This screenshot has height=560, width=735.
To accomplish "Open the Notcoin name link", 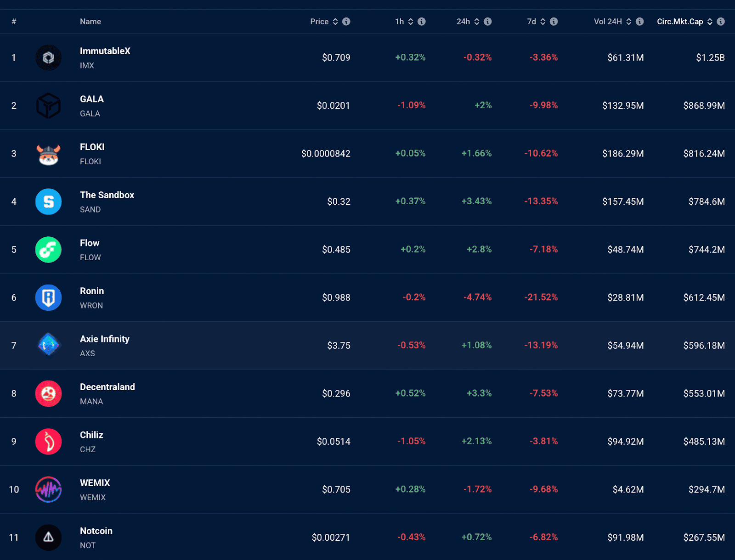I will click(x=96, y=531).
